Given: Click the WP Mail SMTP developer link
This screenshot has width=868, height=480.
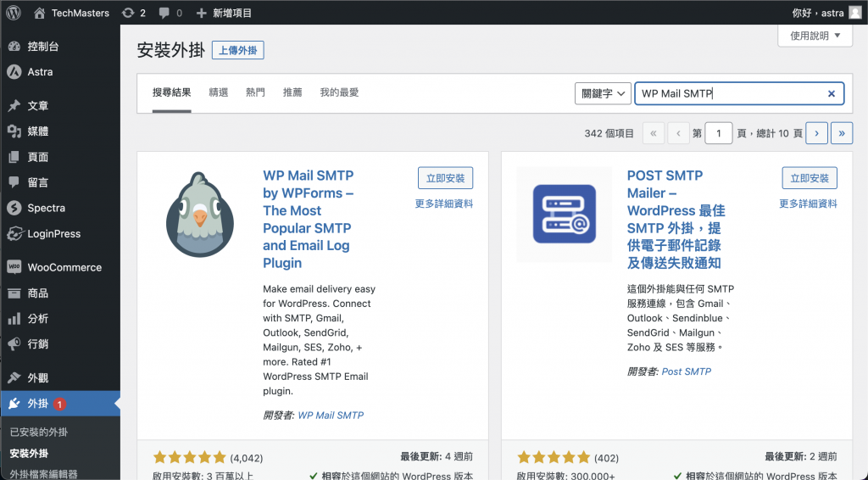Looking at the screenshot, I should pyautogui.click(x=331, y=416).
